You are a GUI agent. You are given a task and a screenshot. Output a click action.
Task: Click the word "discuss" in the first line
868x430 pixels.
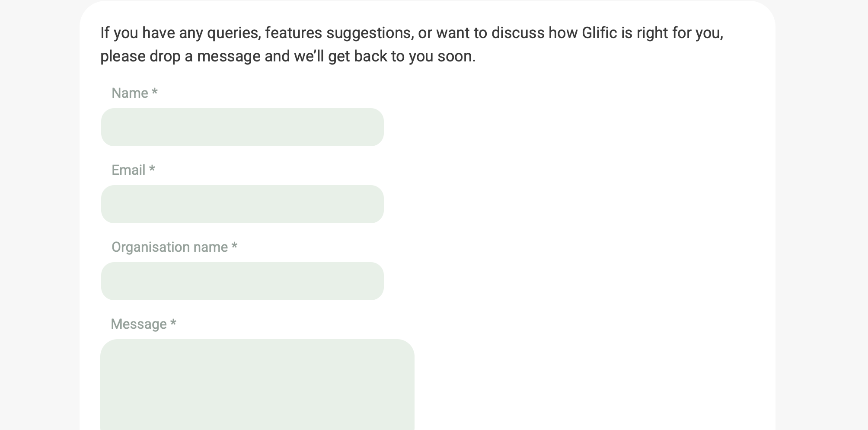click(x=517, y=33)
